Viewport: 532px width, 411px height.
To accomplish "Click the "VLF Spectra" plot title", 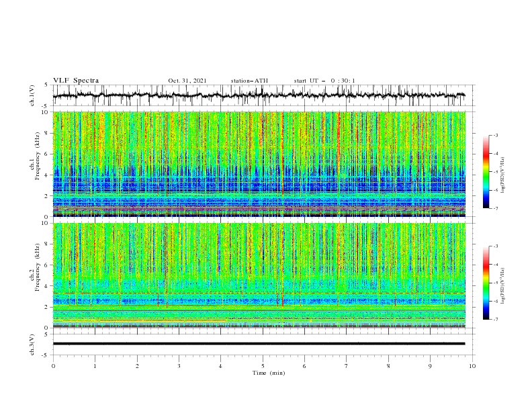I will pos(76,81).
